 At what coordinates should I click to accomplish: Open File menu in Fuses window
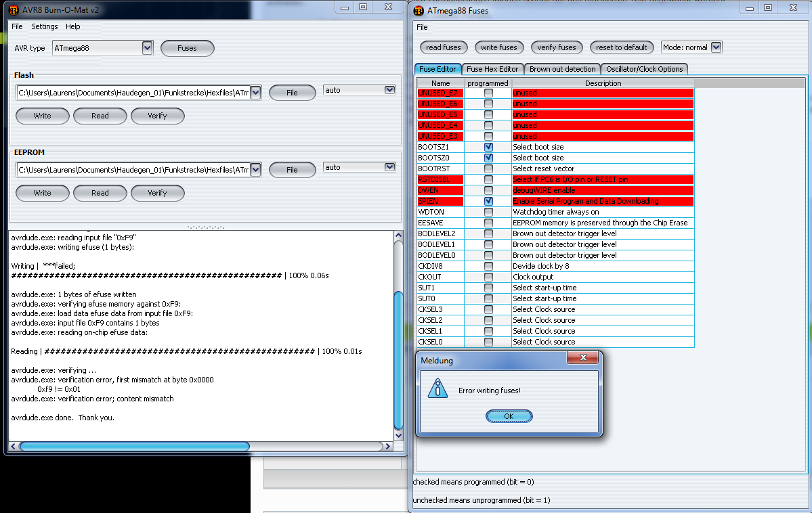coord(422,27)
